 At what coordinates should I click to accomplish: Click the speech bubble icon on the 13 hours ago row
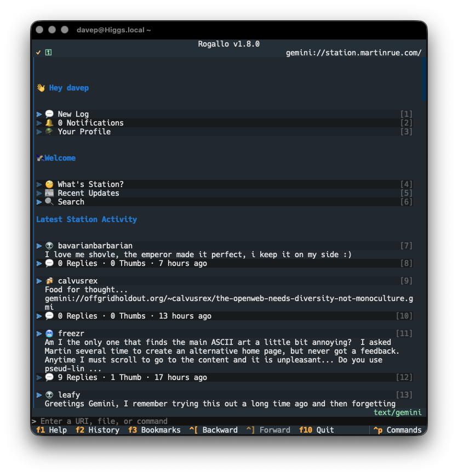coord(49,316)
